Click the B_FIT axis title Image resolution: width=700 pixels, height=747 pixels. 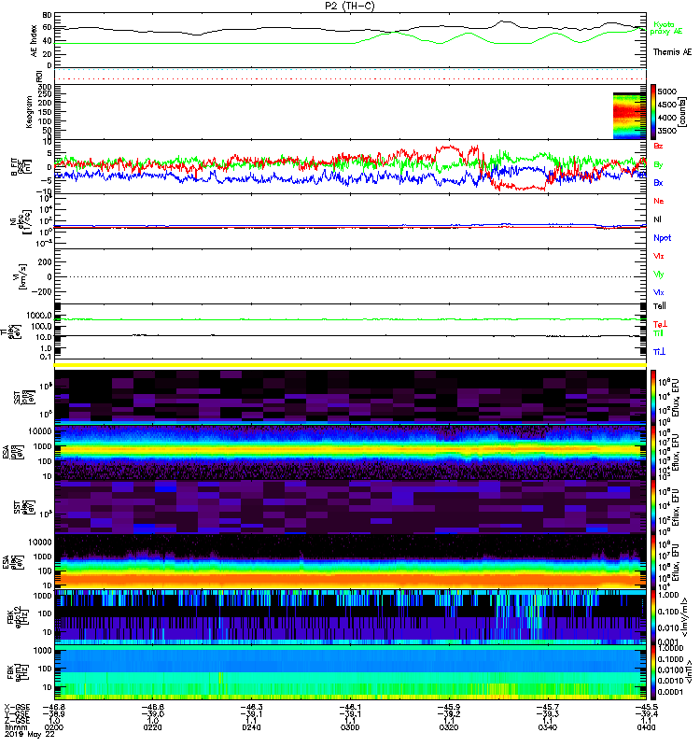click(x=21, y=167)
